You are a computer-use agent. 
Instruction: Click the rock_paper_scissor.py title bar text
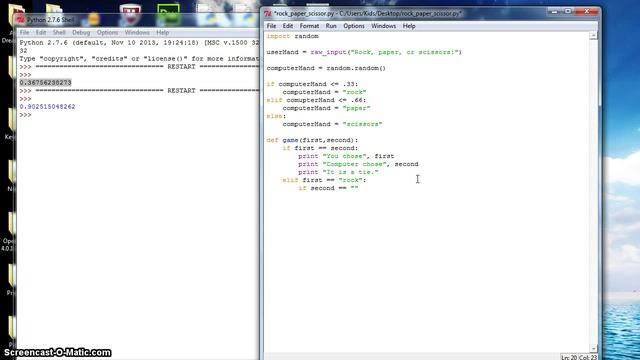coord(367,13)
